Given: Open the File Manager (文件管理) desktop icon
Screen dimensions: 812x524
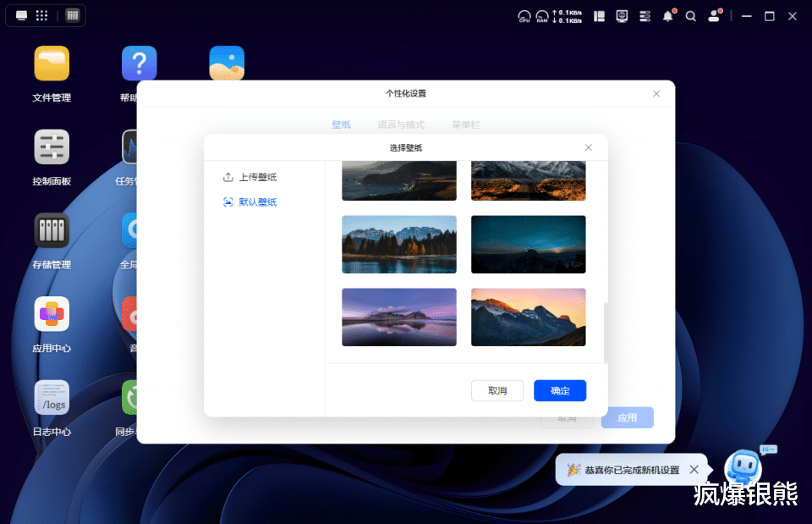Looking at the screenshot, I should (52, 63).
